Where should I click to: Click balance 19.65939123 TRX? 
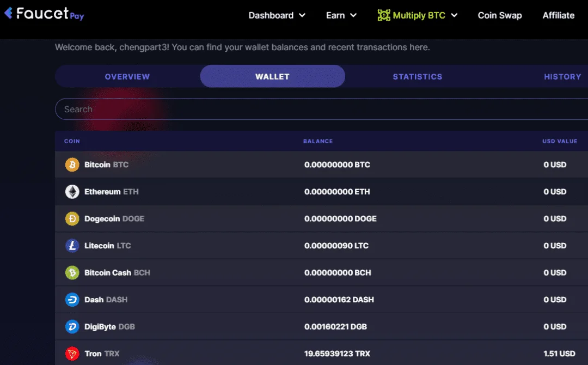pos(337,354)
